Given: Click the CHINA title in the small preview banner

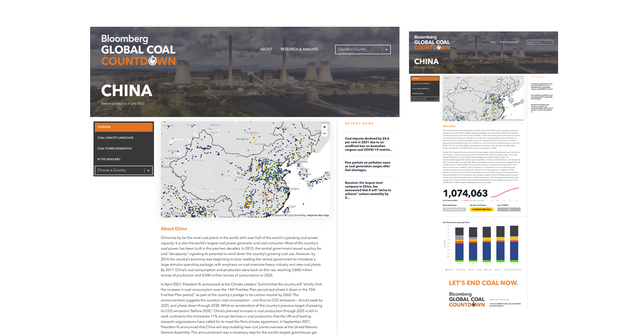Looking at the screenshot, I should tap(426, 62).
